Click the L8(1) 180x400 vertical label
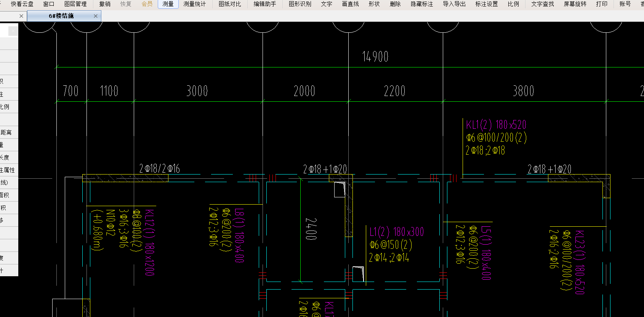This screenshot has width=644, height=317. (x=239, y=235)
